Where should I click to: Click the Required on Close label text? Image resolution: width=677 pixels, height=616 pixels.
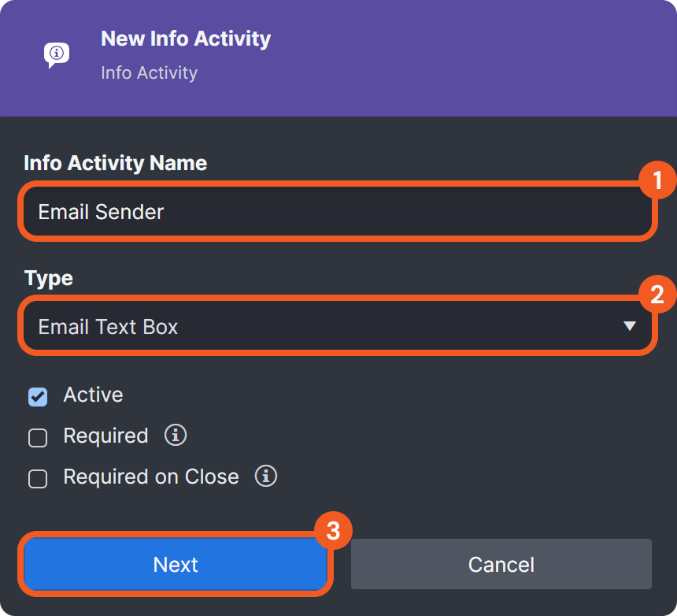click(x=151, y=477)
